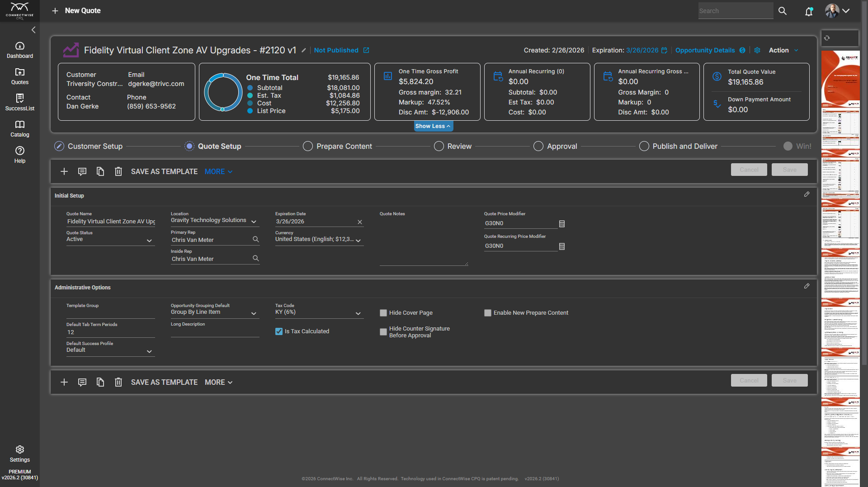Expand the Quote Status dropdown

click(x=149, y=241)
